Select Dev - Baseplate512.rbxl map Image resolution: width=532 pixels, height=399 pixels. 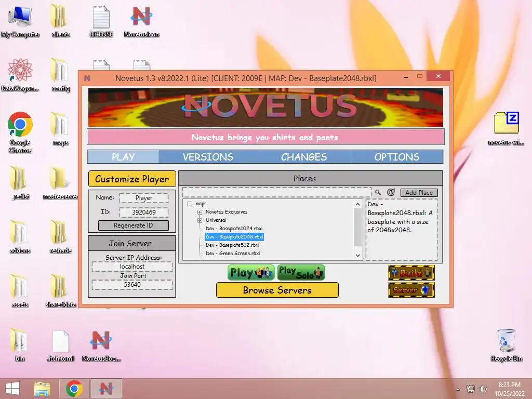[232, 245]
